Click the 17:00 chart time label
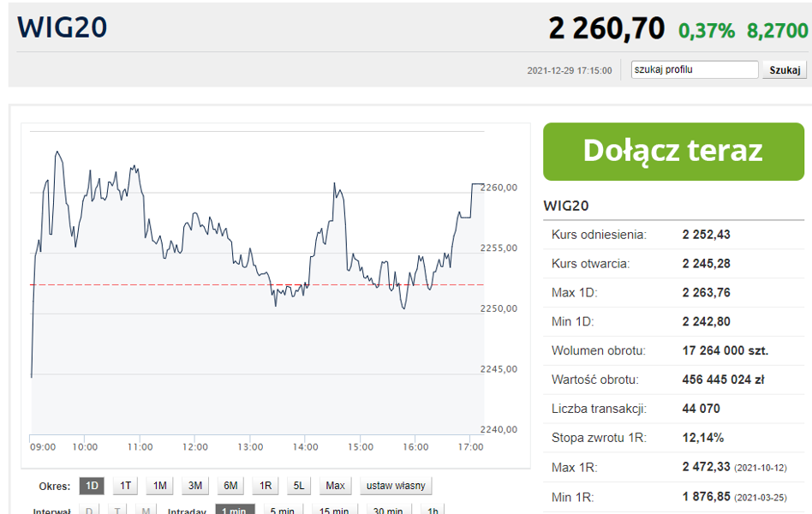This screenshot has height=514, width=812. tap(470, 447)
